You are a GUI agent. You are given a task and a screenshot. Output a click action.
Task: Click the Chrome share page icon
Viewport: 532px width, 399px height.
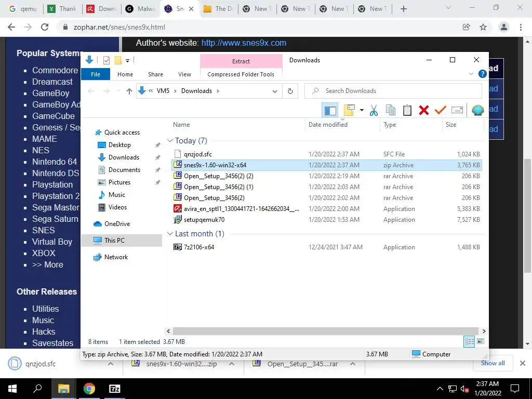467,27
